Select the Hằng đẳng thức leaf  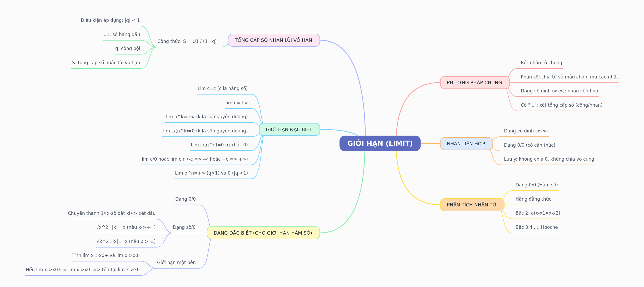point(533,199)
